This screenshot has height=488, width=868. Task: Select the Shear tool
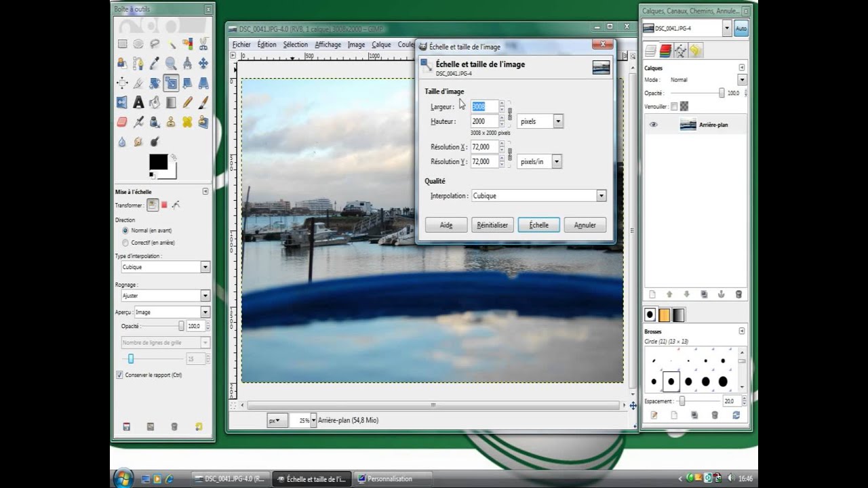tap(187, 83)
